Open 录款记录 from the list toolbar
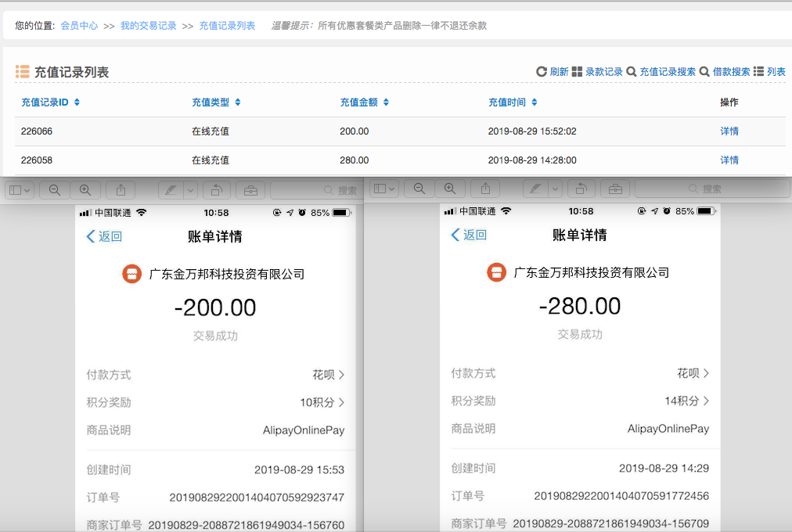 (x=597, y=72)
